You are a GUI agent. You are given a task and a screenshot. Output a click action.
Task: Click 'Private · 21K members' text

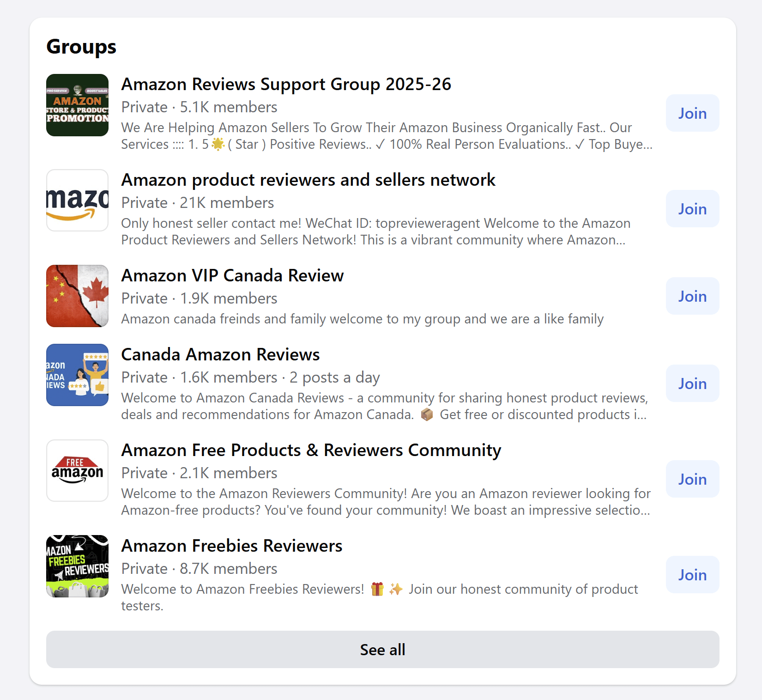[x=198, y=203]
